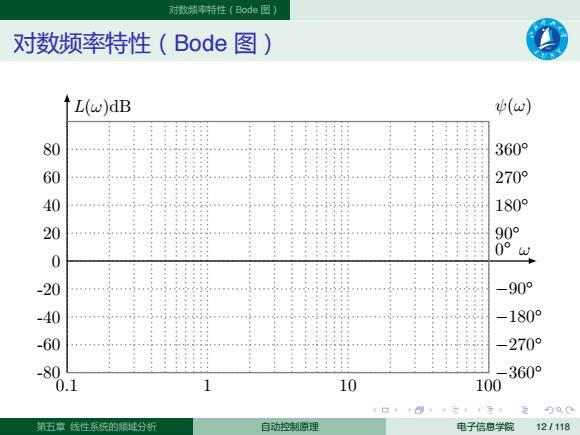The image size is (580, 435).
Task: Click the university sailboat logo
Action: [x=547, y=39]
